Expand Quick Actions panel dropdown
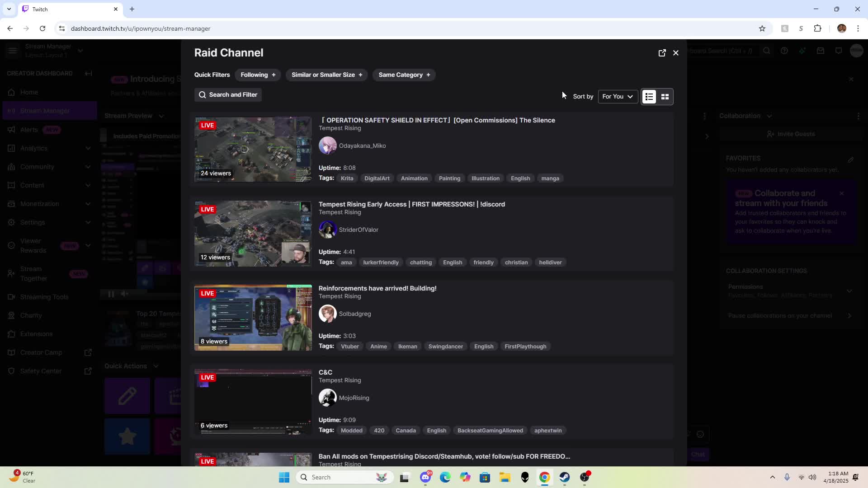 tap(156, 366)
